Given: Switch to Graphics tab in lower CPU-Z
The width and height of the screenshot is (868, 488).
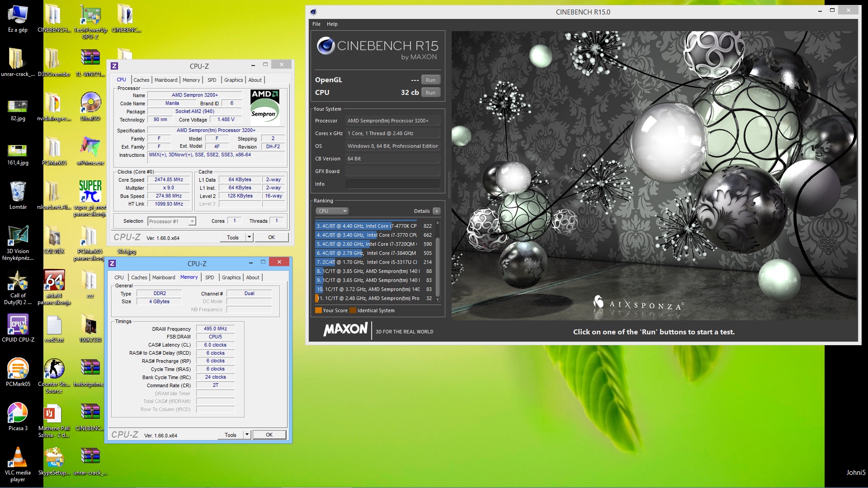Looking at the screenshot, I should pyautogui.click(x=231, y=277).
